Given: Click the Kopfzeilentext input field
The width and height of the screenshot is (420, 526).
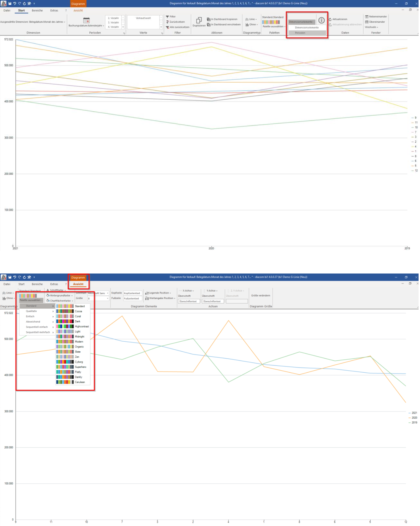Looking at the screenshot, I should (x=133, y=294).
